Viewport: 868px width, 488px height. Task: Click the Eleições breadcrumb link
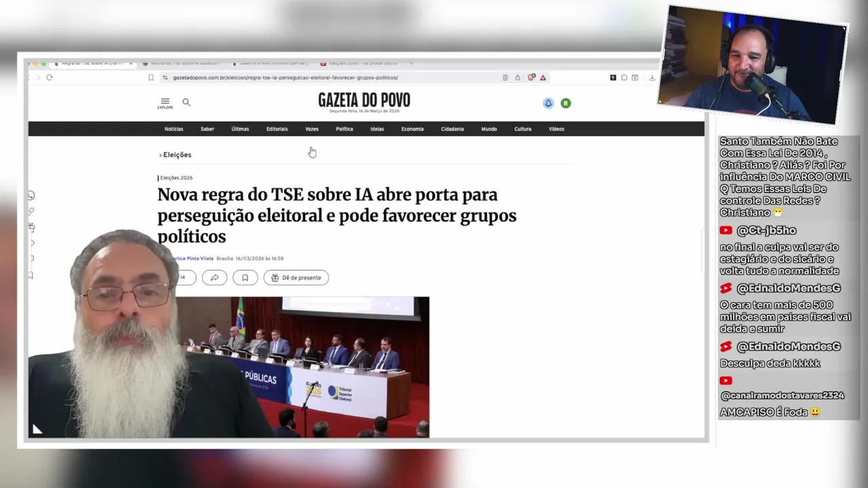click(177, 155)
